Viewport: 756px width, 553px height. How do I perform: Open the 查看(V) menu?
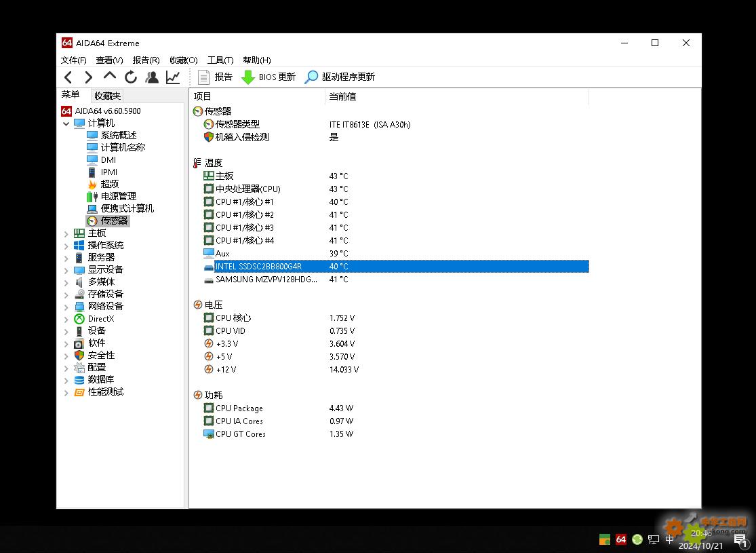coord(109,60)
